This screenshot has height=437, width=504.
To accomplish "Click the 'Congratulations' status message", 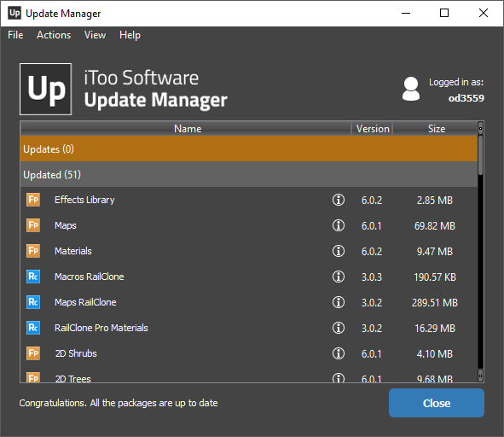I will tap(119, 403).
